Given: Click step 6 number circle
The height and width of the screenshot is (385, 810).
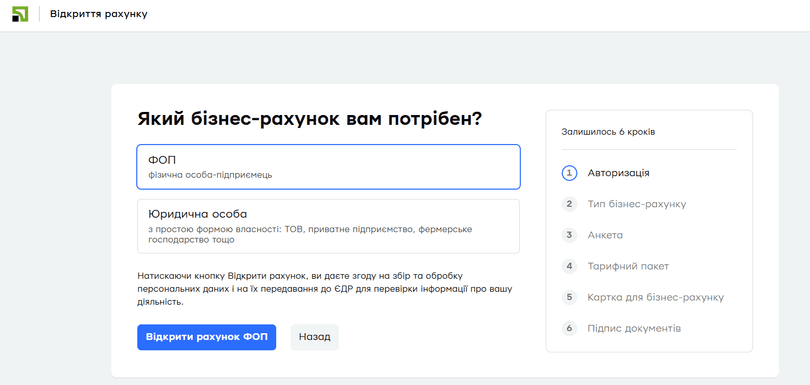Looking at the screenshot, I should click(569, 328).
